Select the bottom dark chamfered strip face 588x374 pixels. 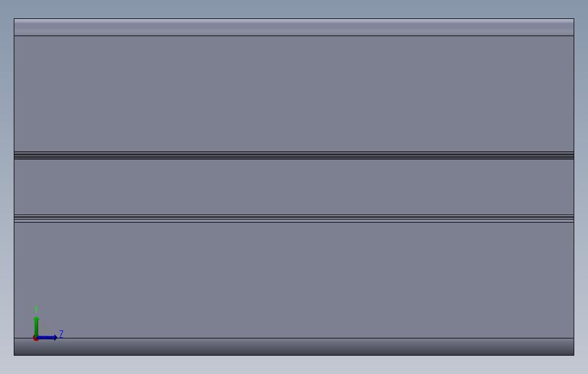tap(294, 346)
